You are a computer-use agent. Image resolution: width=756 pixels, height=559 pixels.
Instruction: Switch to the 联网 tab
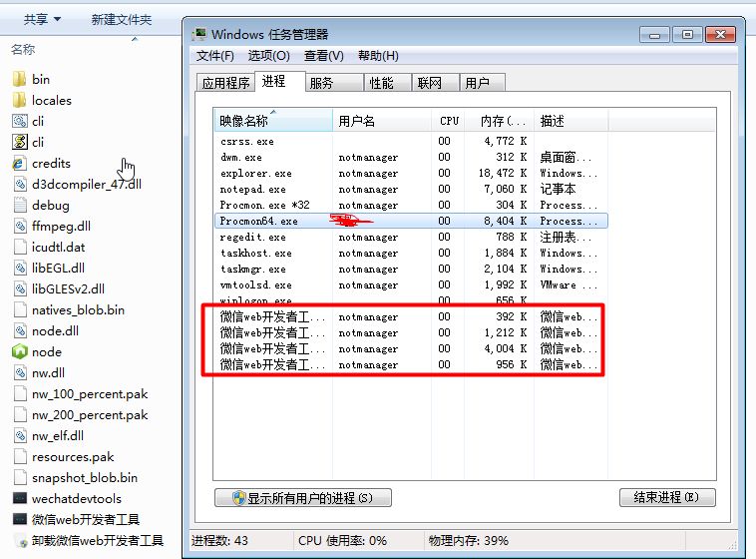point(435,83)
